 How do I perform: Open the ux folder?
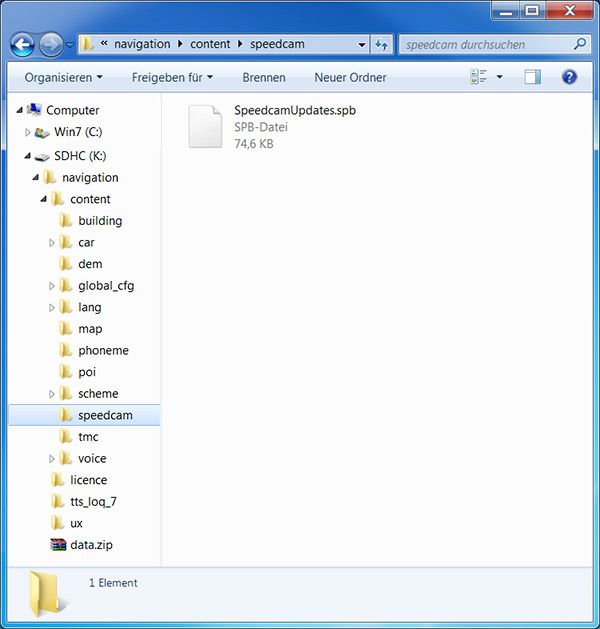click(x=76, y=523)
